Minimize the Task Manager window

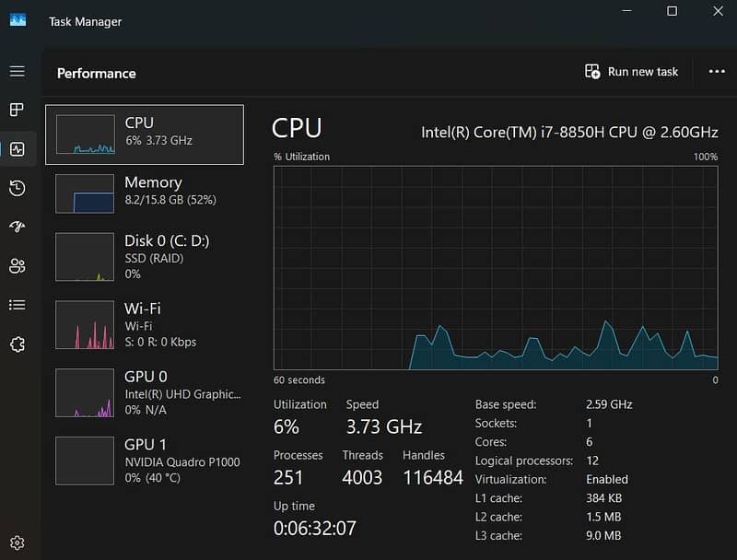(x=626, y=11)
